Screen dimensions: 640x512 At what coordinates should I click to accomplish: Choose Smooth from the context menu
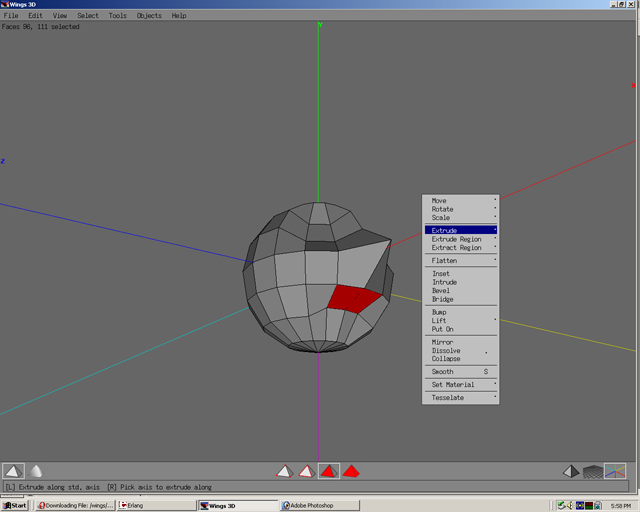(460, 372)
